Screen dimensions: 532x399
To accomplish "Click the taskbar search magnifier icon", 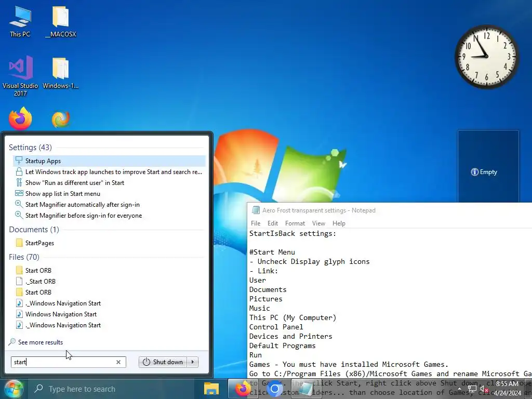I will tap(38, 389).
